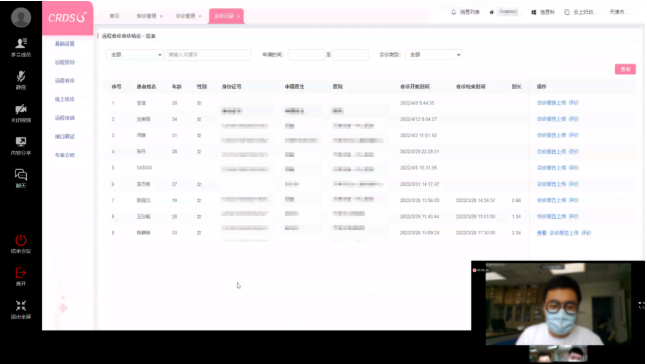
Task: Open the participants list icon
Action: point(21,43)
